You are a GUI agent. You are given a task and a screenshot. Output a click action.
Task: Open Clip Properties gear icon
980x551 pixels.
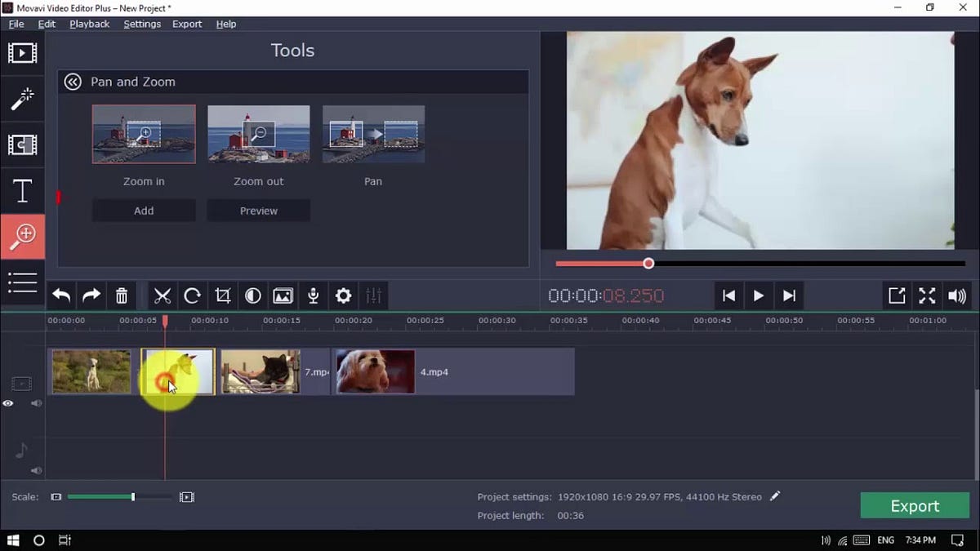[343, 295]
